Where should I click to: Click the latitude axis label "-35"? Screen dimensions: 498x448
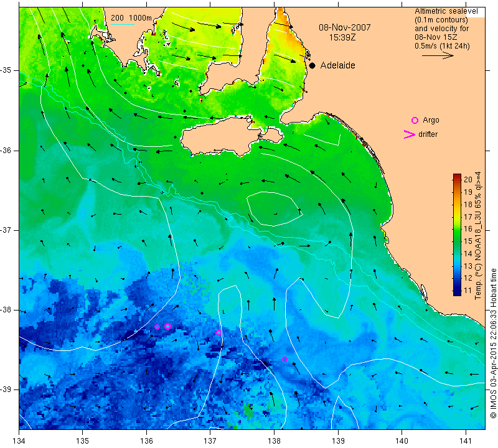[7, 70]
